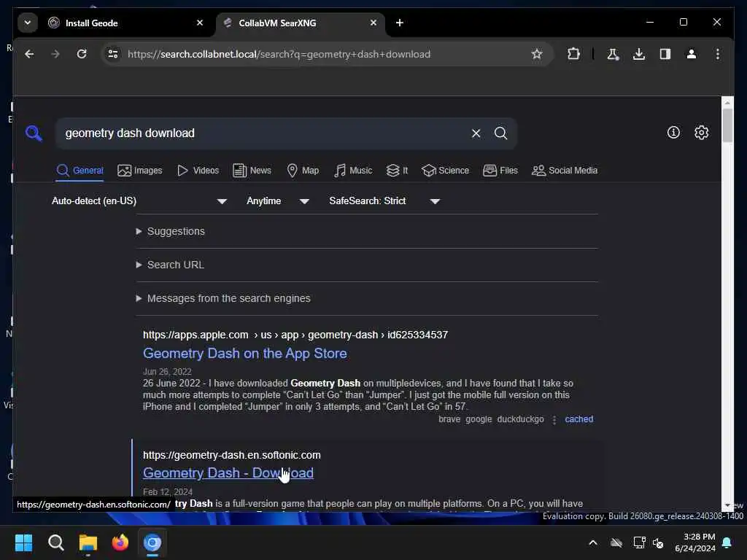Launch Firefox from the taskbar
The height and width of the screenshot is (560, 747).
coord(120,542)
